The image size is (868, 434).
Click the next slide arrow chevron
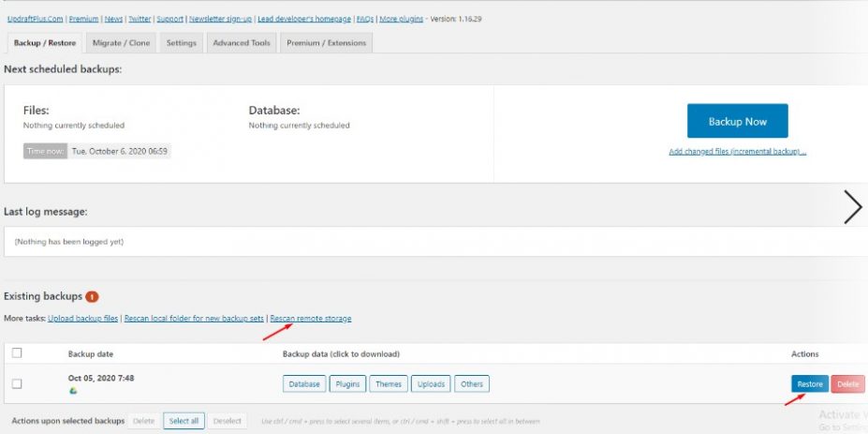tap(852, 207)
